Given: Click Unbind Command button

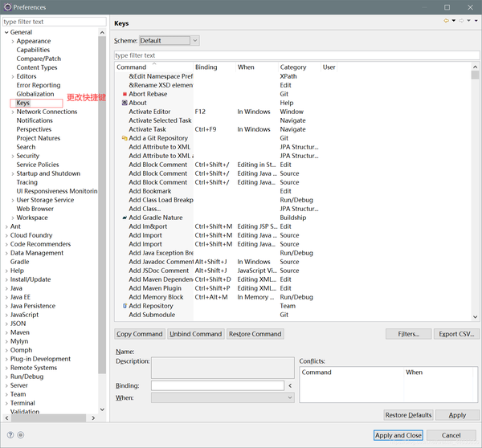Looking at the screenshot, I should click(x=195, y=334).
